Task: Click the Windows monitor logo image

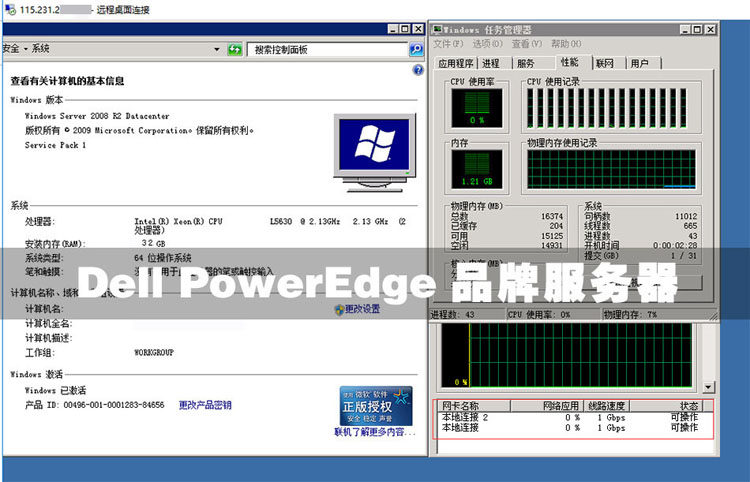Action: 375,153
